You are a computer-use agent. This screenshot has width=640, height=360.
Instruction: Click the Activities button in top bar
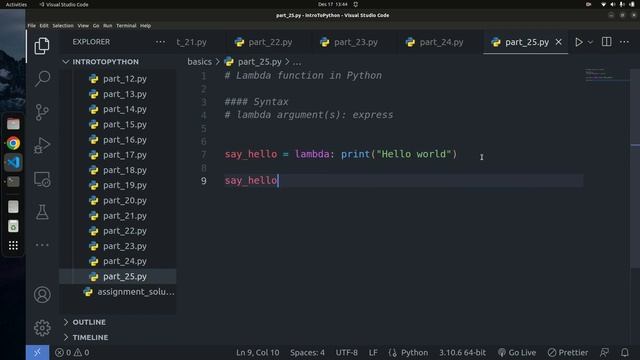pos(16,4)
